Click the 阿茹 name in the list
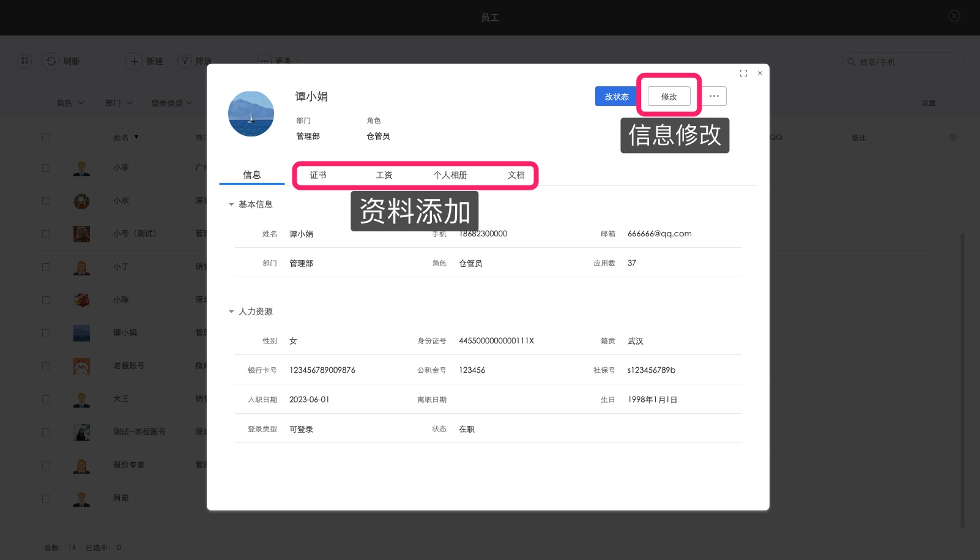This screenshot has width=980, height=560. (121, 498)
